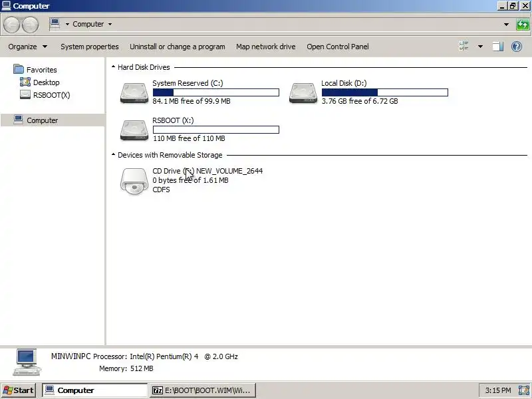
Task: Click the text "0 bytes free of 1.61 MB"
Action: [x=190, y=180]
